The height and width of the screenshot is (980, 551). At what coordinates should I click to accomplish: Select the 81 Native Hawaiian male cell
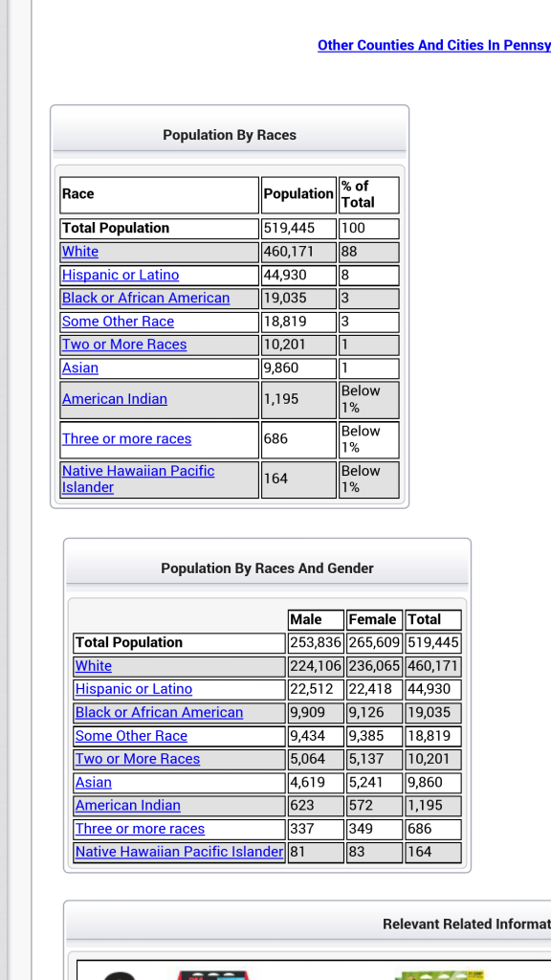[x=316, y=853]
